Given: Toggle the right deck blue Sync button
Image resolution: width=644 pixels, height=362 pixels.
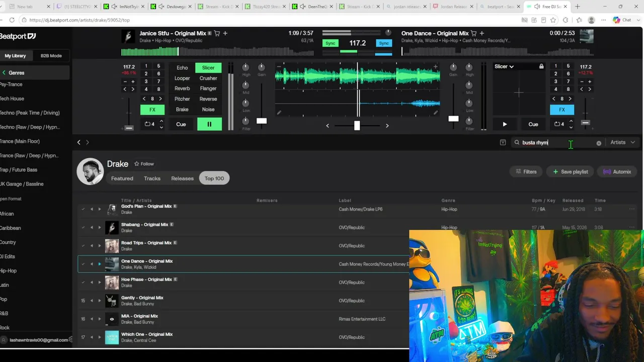Looking at the screenshot, I should click(x=384, y=43).
